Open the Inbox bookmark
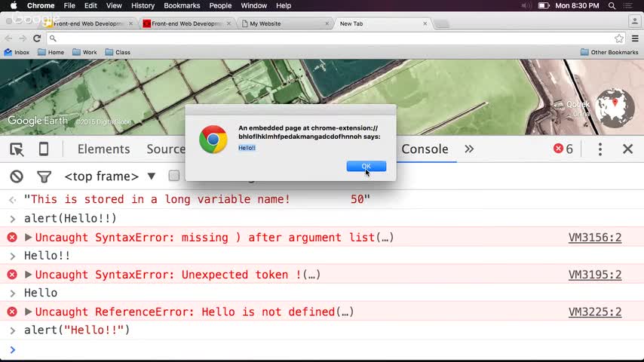Screen dimensions: 644x362 (17, 52)
